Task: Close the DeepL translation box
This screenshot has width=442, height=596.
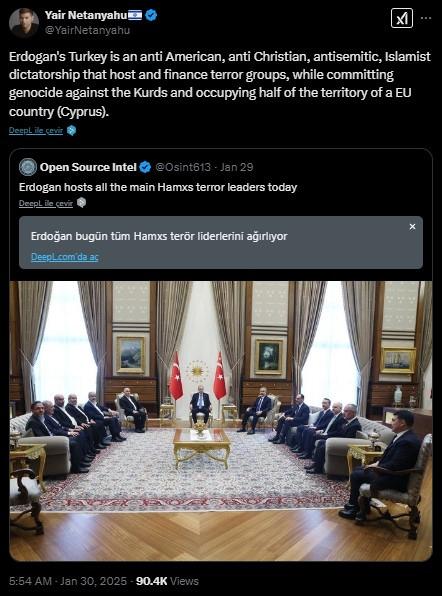Action: [412, 227]
